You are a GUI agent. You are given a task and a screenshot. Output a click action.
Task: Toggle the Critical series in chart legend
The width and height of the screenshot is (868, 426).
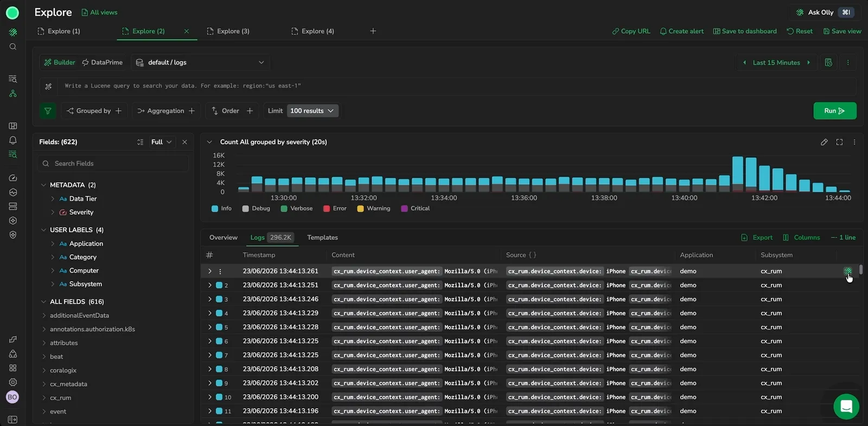[415, 209]
